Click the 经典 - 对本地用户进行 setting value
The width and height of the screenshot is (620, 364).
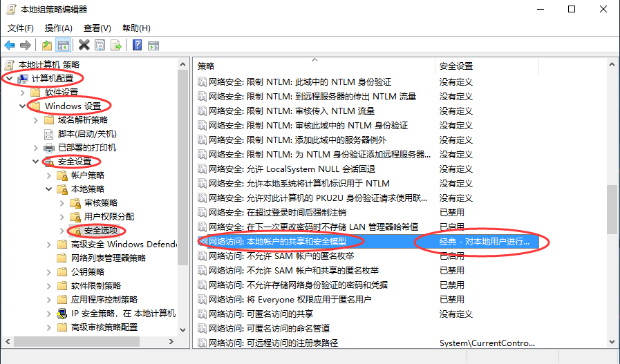tap(485, 242)
